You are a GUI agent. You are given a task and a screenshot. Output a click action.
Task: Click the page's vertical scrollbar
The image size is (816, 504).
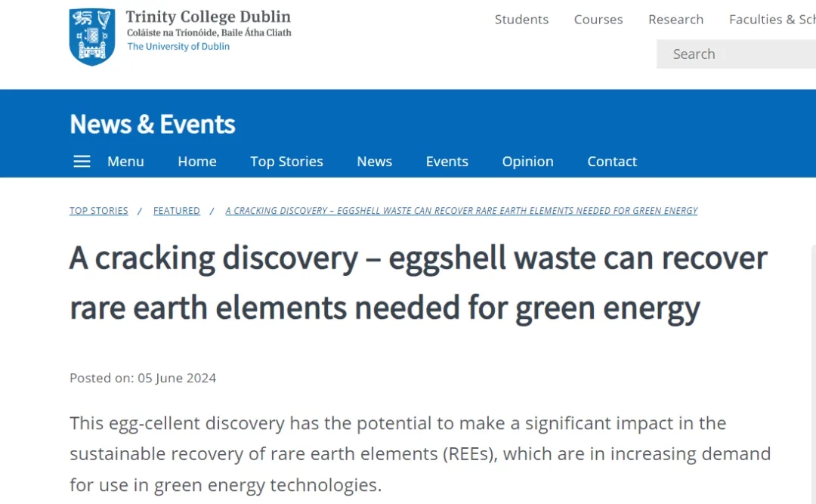(x=814, y=374)
